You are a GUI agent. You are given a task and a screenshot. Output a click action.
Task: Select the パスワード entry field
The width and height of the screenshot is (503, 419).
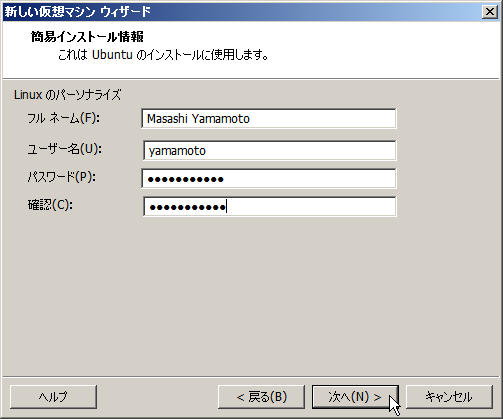tap(269, 179)
